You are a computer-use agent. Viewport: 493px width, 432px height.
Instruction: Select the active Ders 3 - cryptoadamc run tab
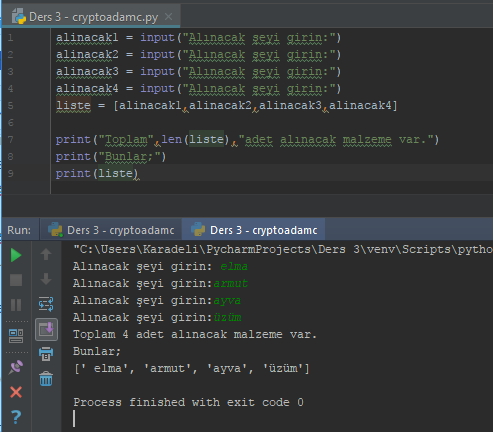tap(254, 230)
